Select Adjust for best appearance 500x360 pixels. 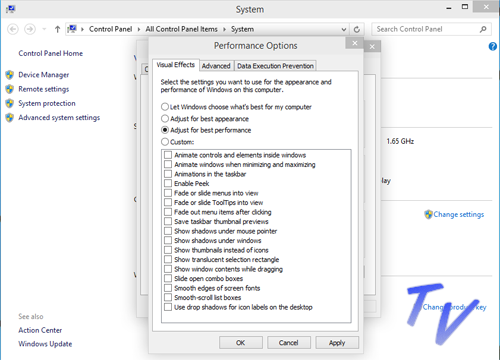pos(205,119)
